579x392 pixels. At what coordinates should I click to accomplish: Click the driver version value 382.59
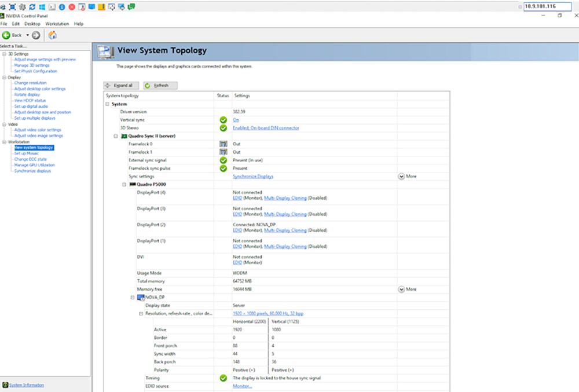coord(239,112)
